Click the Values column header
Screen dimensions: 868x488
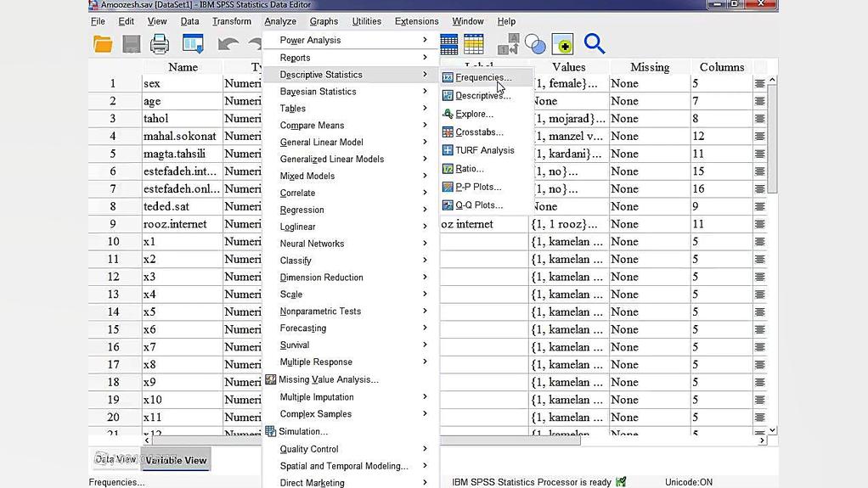[x=568, y=67]
